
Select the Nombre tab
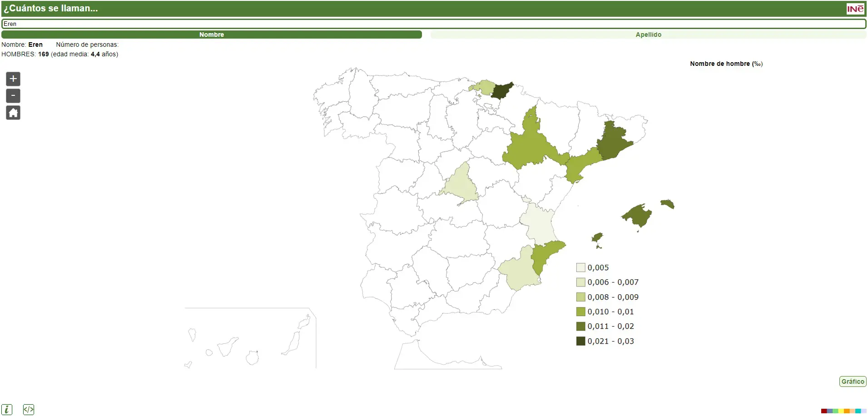(x=212, y=35)
